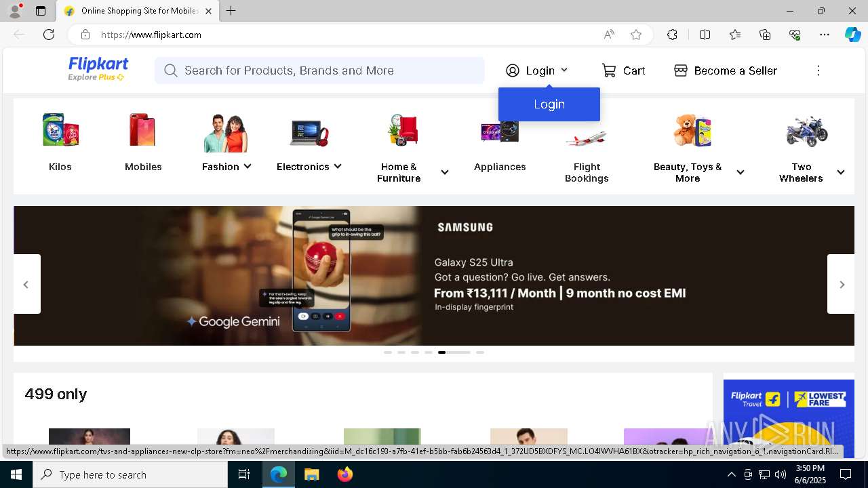Expand the Beauty, Toys & More dropdown
Screen dimensions: 868x488
[741, 172]
